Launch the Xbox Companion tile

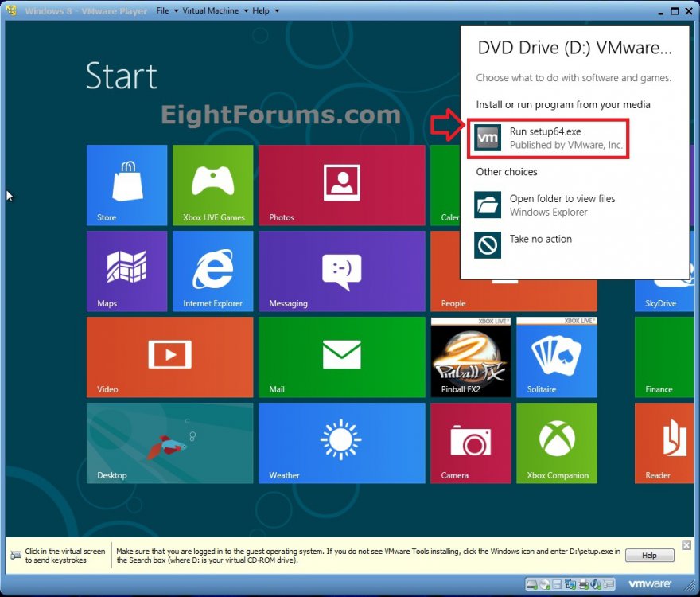pos(557,443)
